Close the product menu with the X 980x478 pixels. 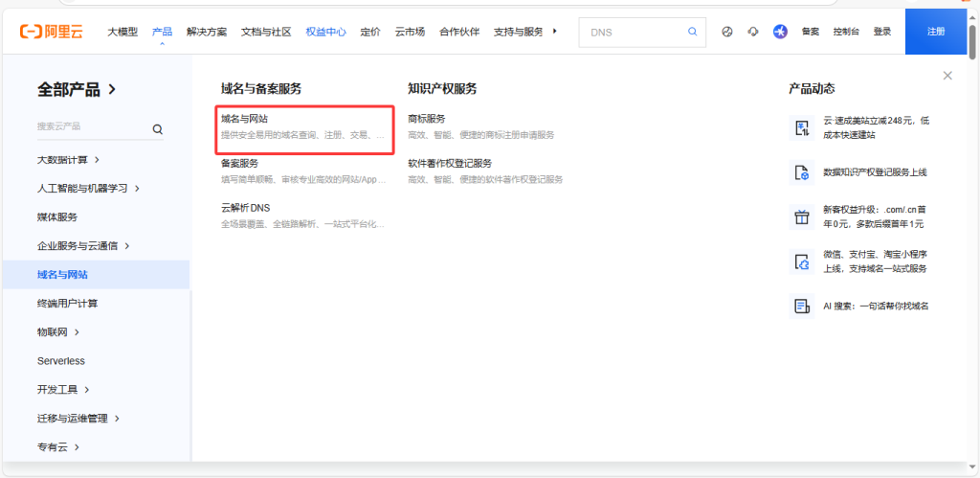coord(947,76)
